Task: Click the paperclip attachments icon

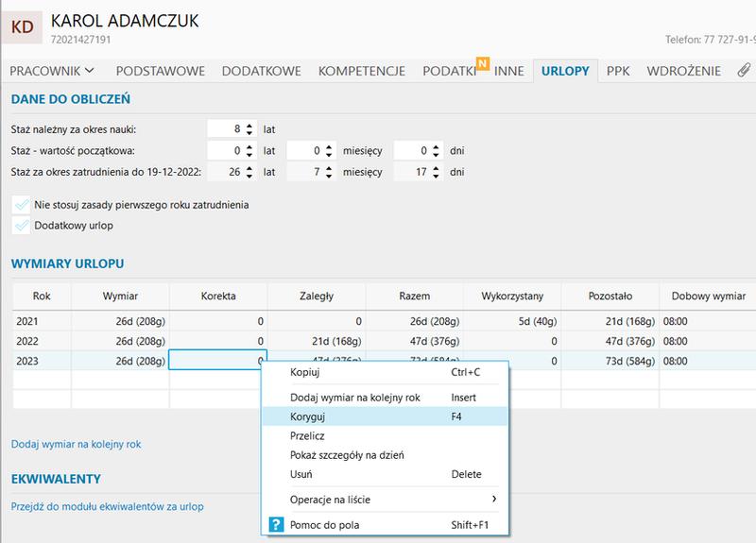Action: click(x=744, y=71)
